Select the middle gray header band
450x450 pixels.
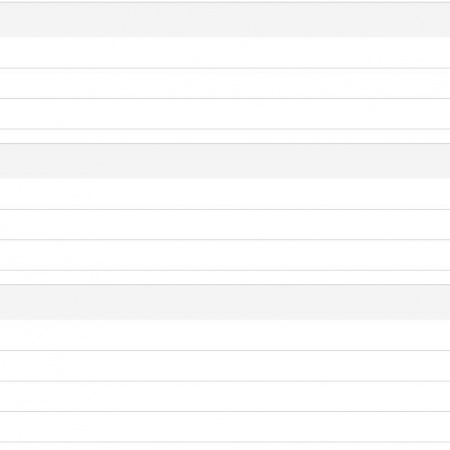pyautogui.click(x=225, y=161)
